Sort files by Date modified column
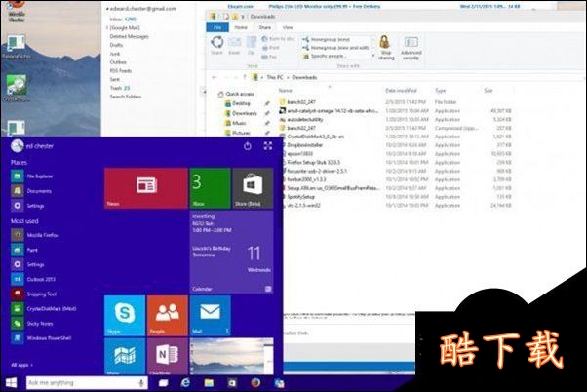 coord(401,91)
